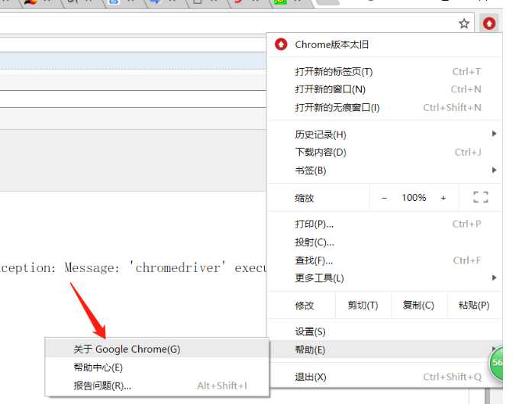Expand the 历史记录(H) submenu
Screen dimensions: 532x404
pyautogui.click(x=385, y=134)
